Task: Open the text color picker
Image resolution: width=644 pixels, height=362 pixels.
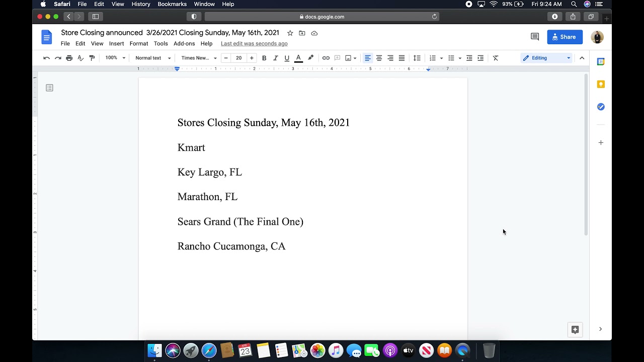Action: 298,58
